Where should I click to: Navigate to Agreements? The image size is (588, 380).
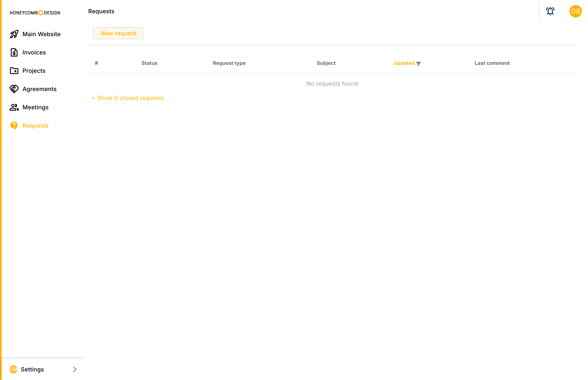click(40, 89)
